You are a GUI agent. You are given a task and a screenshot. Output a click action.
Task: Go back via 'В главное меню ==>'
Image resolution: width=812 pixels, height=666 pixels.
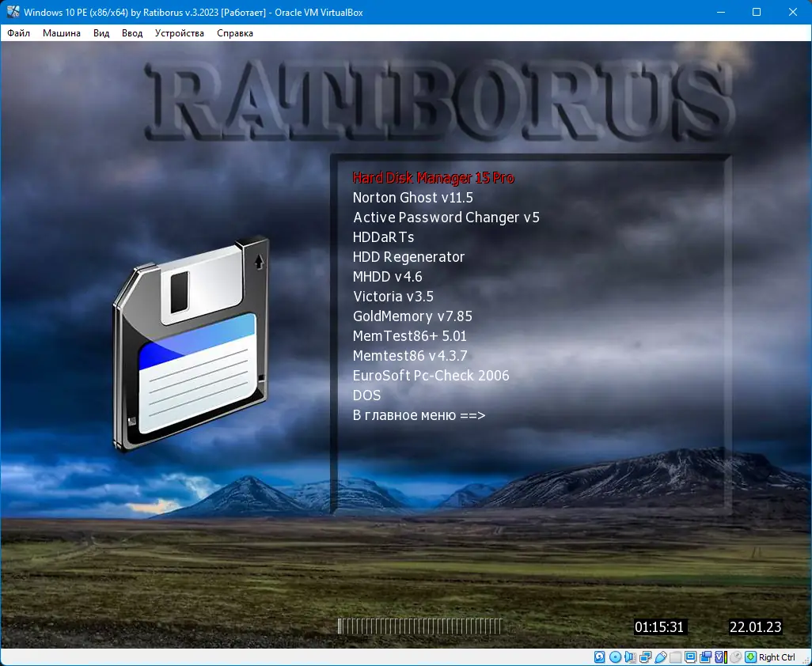click(419, 415)
